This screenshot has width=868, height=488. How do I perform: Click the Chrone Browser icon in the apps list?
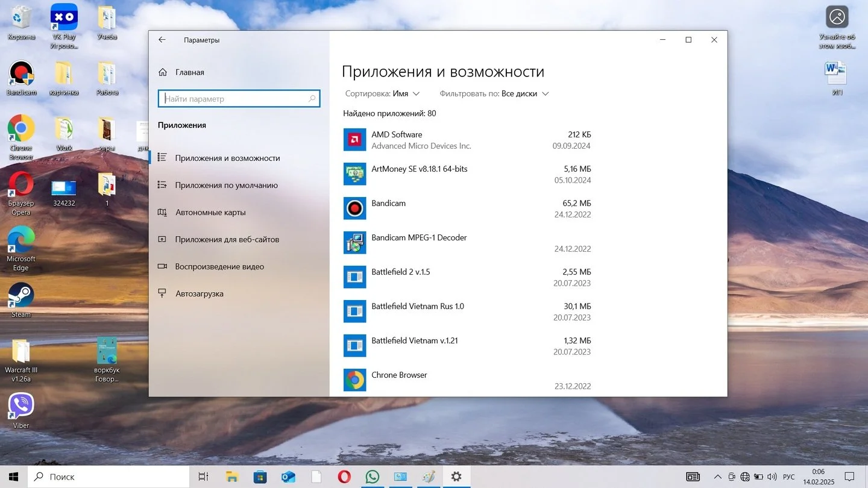tap(354, 380)
